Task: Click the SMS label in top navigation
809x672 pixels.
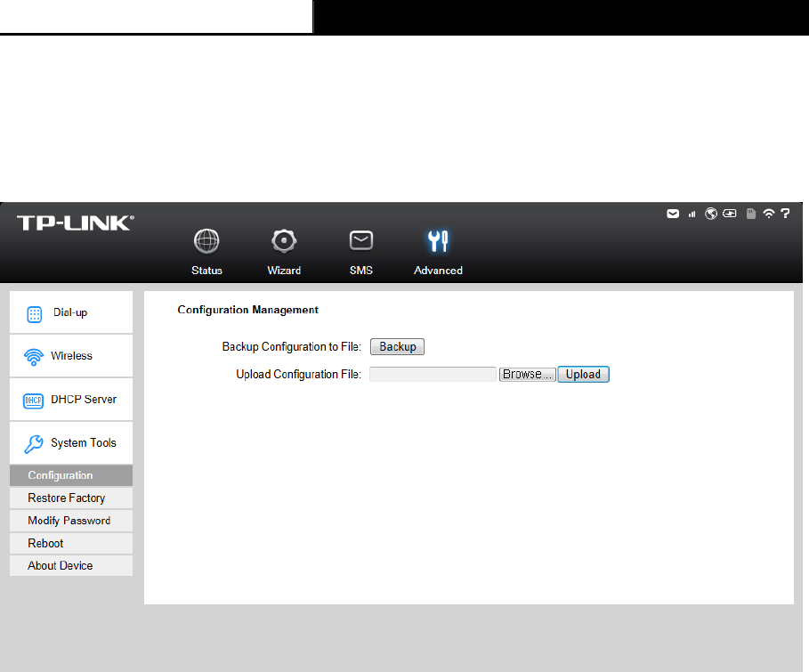Action: click(x=361, y=271)
